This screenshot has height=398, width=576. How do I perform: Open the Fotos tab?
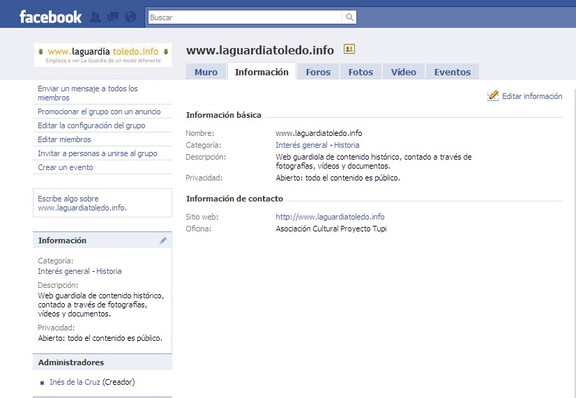coord(360,72)
